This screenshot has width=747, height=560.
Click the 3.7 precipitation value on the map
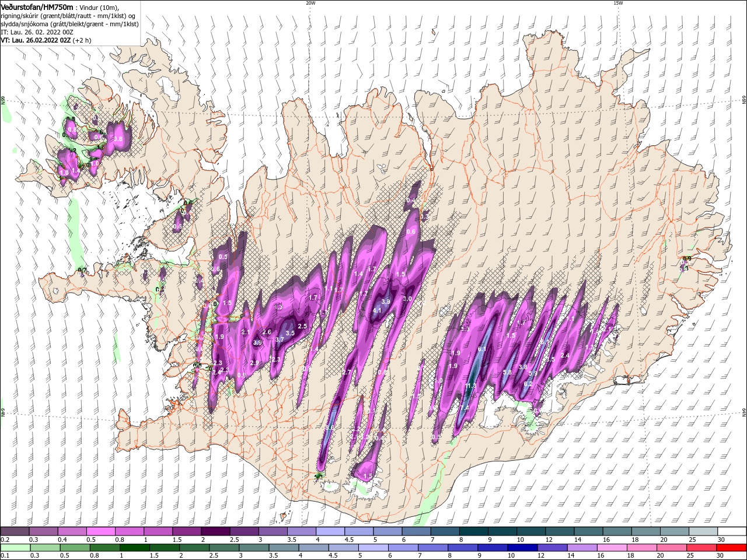(280, 339)
